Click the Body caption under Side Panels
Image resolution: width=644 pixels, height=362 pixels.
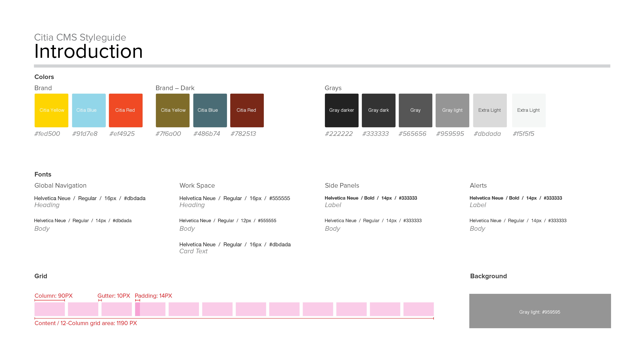pyautogui.click(x=333, y=229)
